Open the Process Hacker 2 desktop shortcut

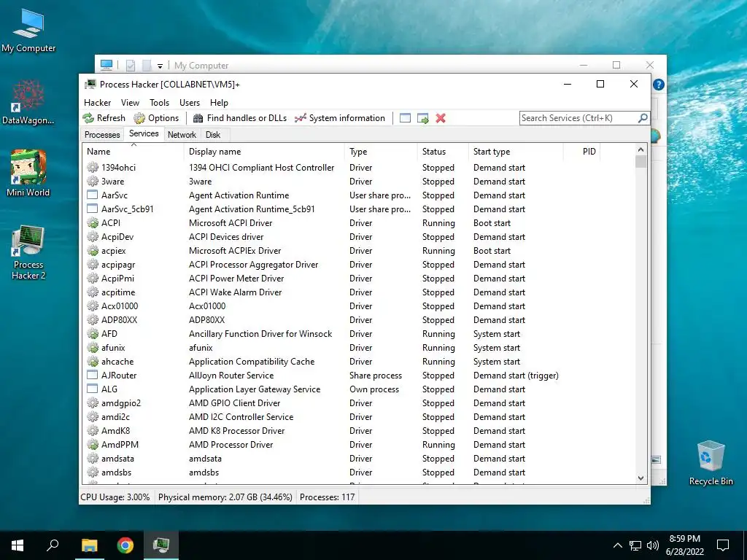tap(28, 252)
